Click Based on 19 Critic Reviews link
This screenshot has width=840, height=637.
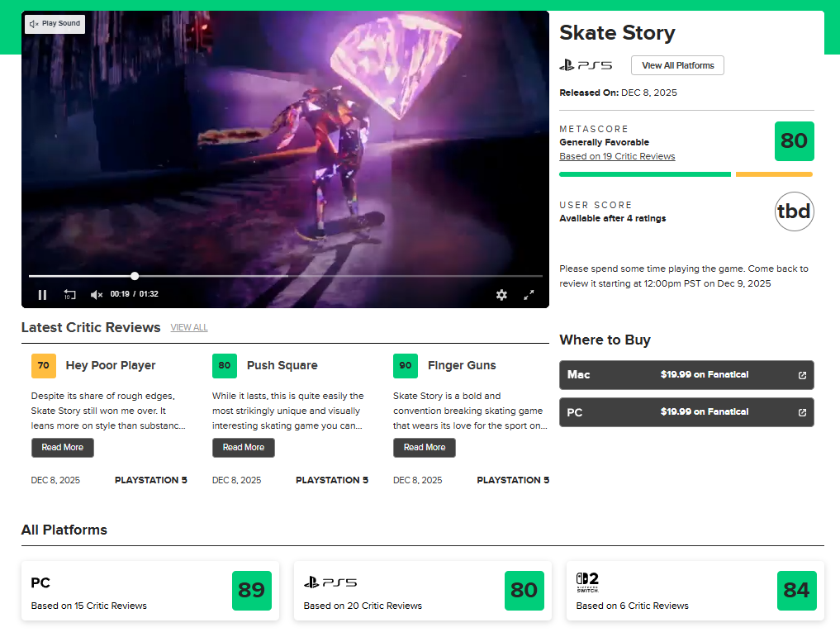(x=617, y=156)
